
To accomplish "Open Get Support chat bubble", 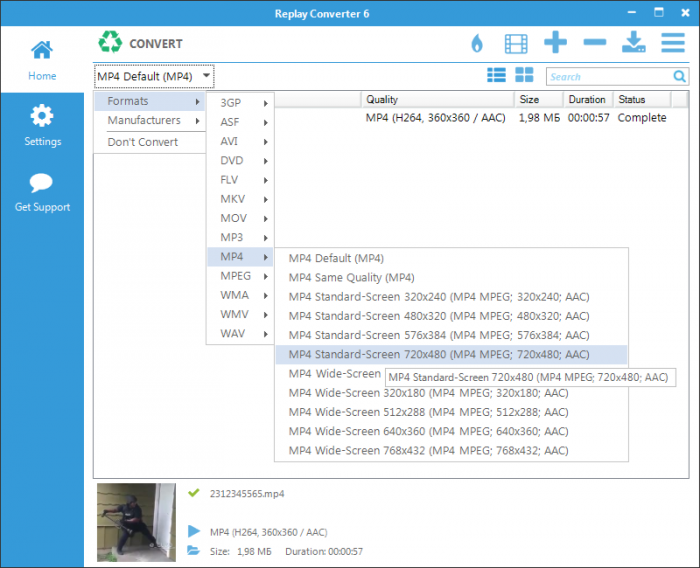I will tap(42, 192).
